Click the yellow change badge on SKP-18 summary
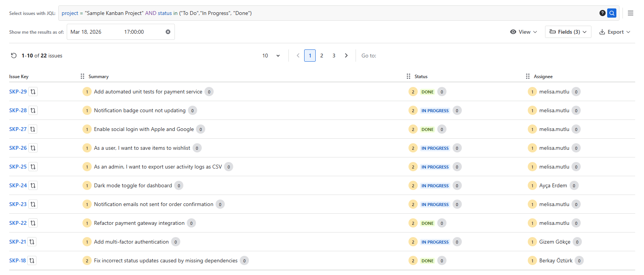Image resolution: width=644 pixels, height=275 pixels. pos(87,261)
